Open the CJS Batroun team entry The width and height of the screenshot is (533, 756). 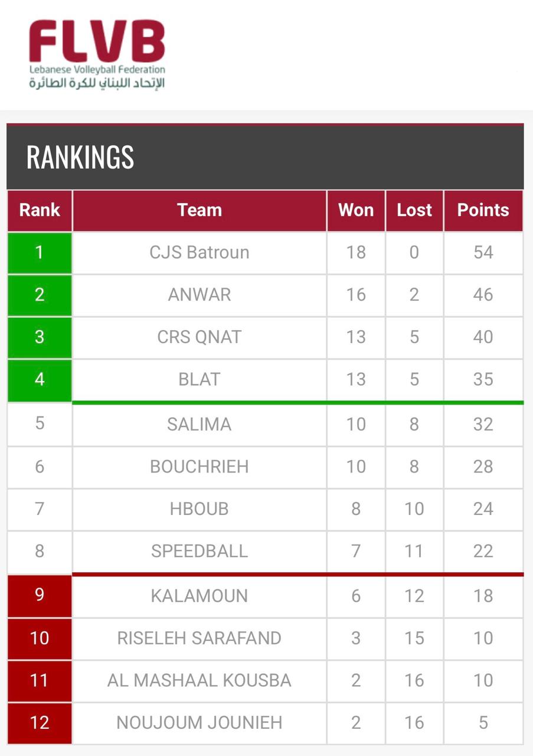[x=200, y=253]
